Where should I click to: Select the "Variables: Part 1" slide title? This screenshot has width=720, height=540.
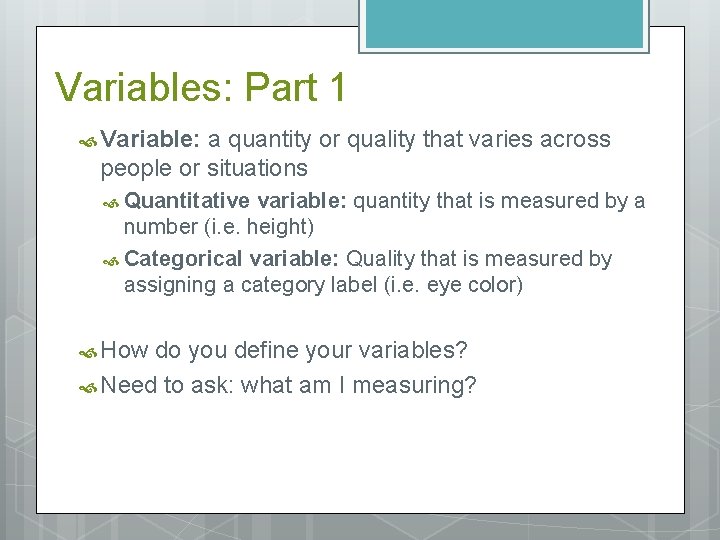(201, 88)
